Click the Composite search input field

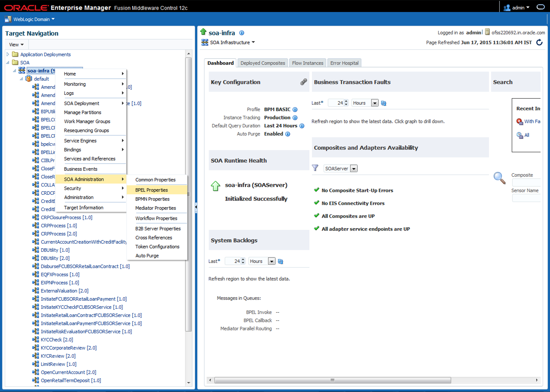click(526, 183)
